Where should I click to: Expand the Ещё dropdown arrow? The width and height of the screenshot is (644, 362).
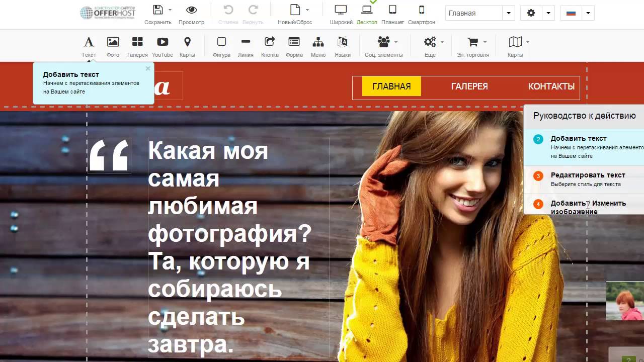442,42
